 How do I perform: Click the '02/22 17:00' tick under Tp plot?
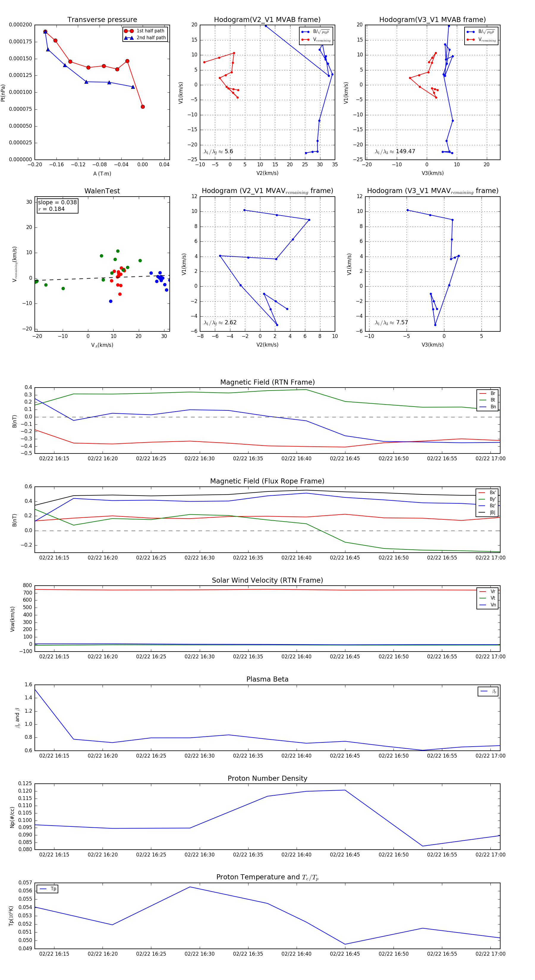[490, 954]
